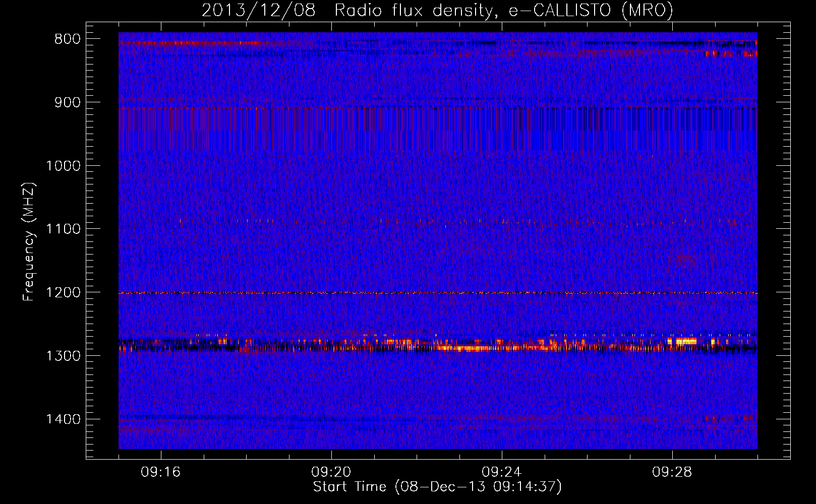Click the 09:16 time tick label
This screenshot has width=816, height=504.
coord(161,472)
